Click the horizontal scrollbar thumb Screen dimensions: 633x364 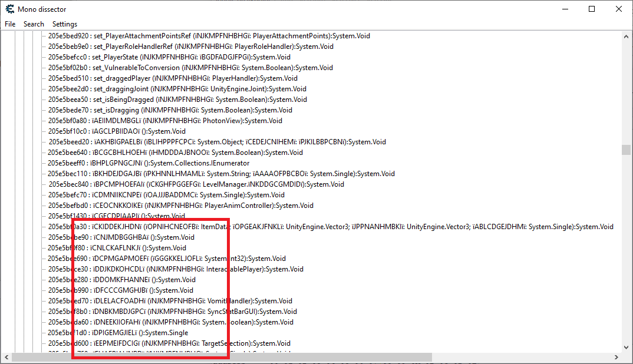222,357
